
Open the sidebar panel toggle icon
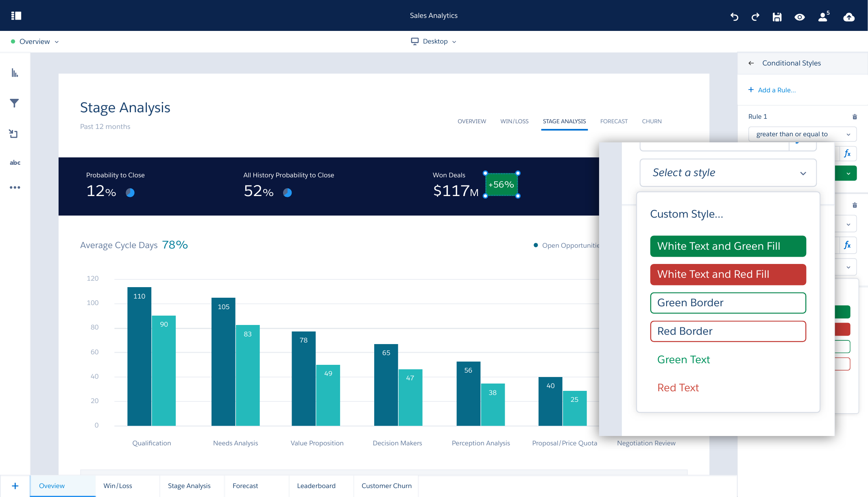[16, 16]
